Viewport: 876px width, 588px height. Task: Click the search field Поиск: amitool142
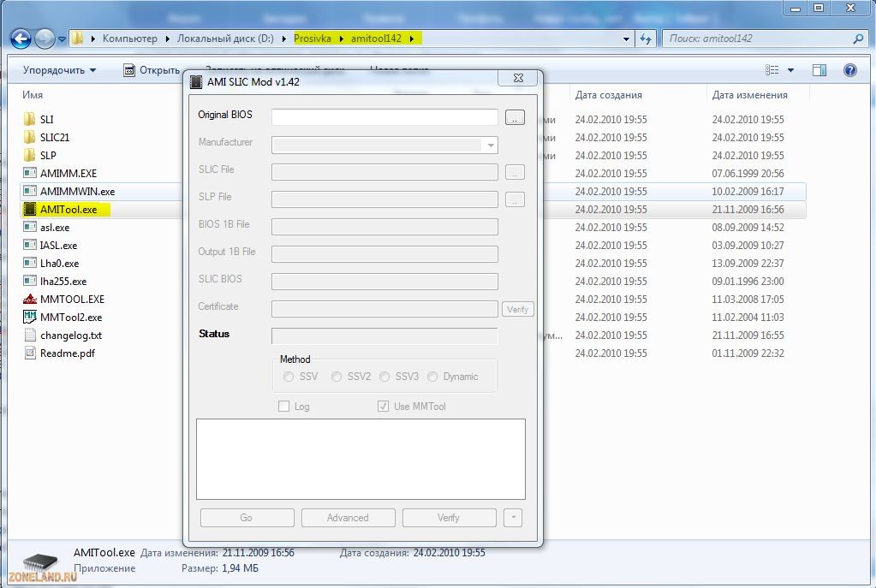click(757, 39)
